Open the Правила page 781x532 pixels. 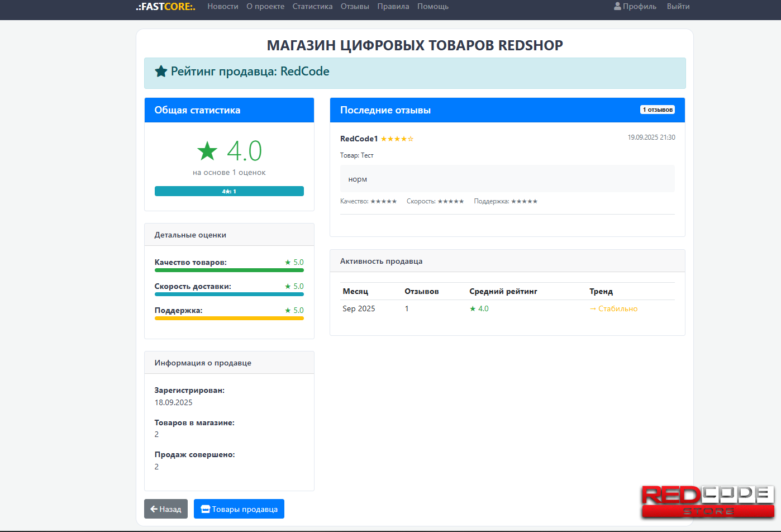tap(393, 7)
